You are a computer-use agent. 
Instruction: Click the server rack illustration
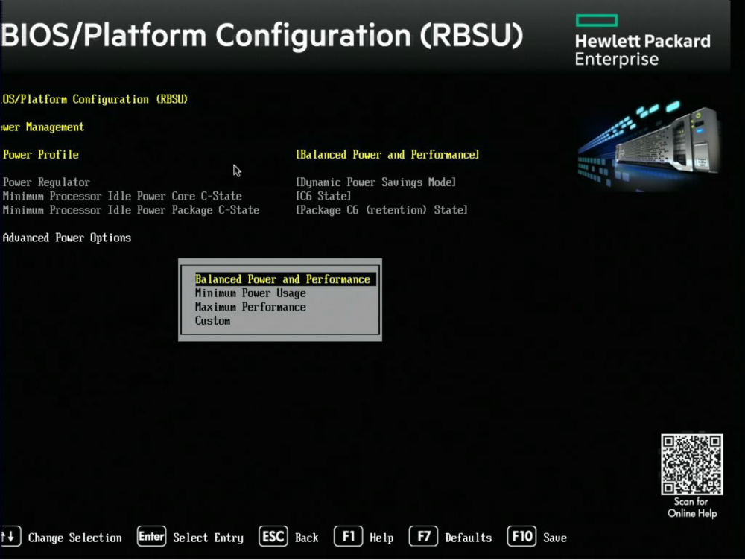[x=649, y=145]
